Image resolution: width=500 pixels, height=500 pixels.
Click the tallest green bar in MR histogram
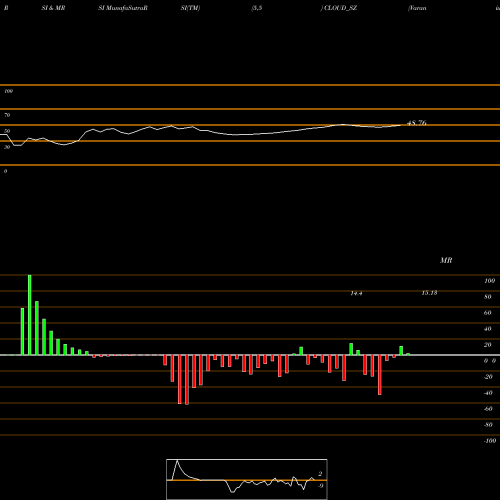point(30,315)
